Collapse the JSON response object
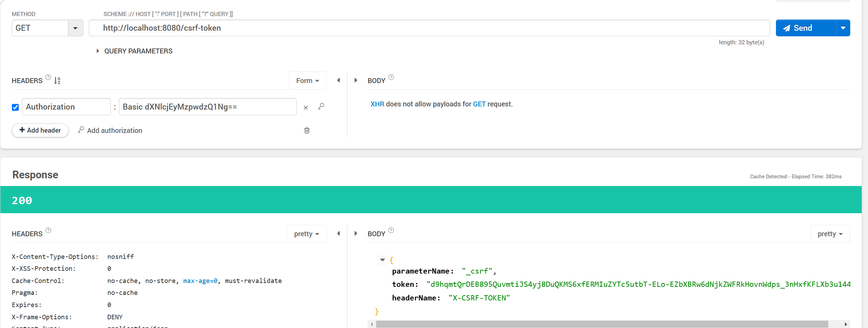 (382, 260)
